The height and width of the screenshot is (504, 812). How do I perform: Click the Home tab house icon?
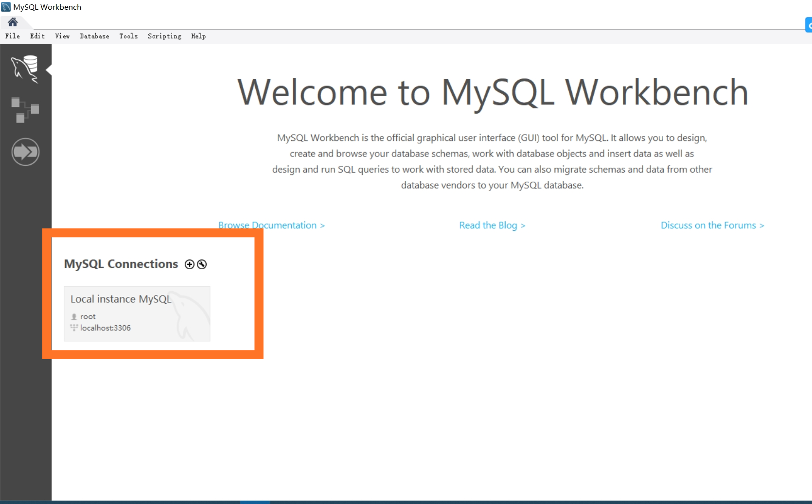click(12, 21)
